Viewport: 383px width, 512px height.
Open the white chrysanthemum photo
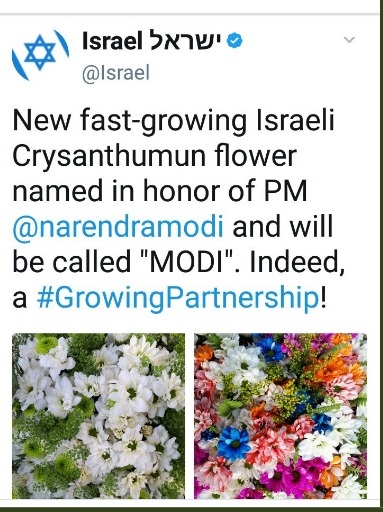pyautogui.click(x=99, y=416)
